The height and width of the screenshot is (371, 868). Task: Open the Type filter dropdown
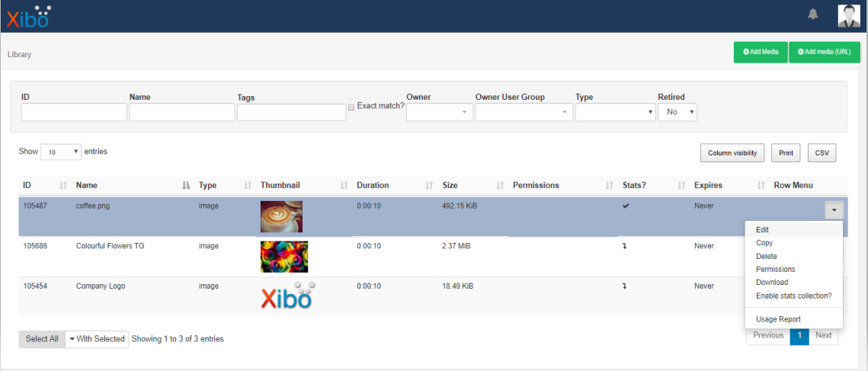coord(615,112)
